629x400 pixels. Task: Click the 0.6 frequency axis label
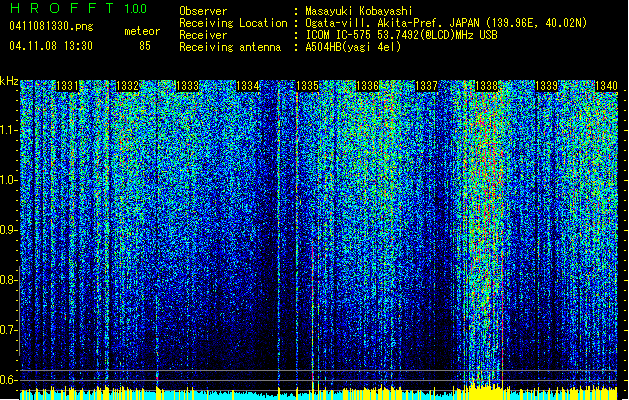pos(9,380)
